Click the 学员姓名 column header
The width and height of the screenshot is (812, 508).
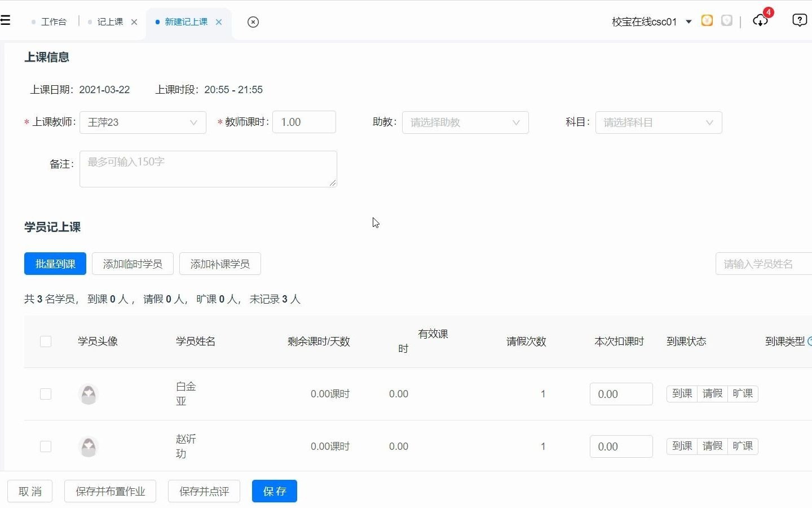[x=196, y=341]
